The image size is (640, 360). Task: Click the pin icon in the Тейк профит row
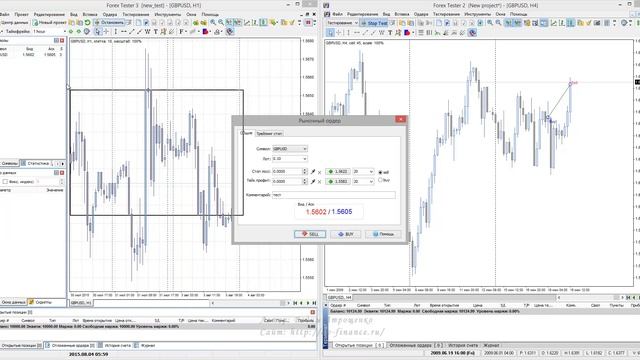point(313,182)
